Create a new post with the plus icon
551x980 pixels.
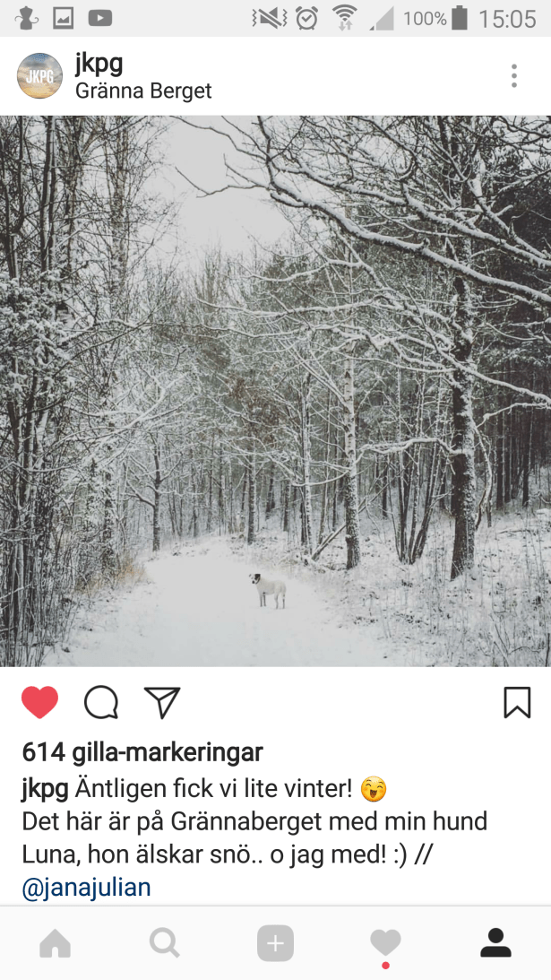click(x=276, y=943)
